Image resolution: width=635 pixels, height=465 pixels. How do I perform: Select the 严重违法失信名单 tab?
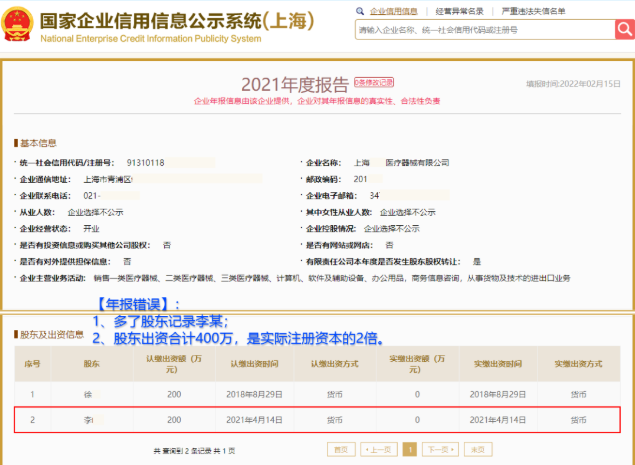point(533,11)
